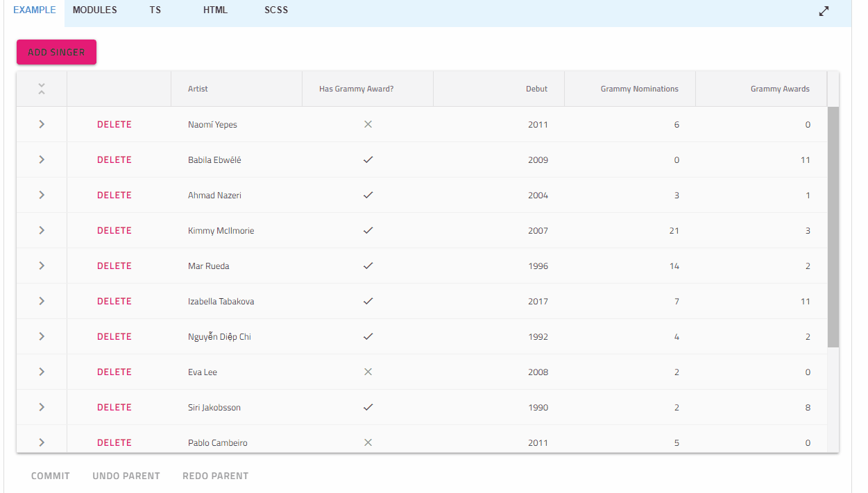Click the X icon in Naomi Yepes's Grammy column
Image resolution: width=868 pixels, height=493 pixels.
368,124
